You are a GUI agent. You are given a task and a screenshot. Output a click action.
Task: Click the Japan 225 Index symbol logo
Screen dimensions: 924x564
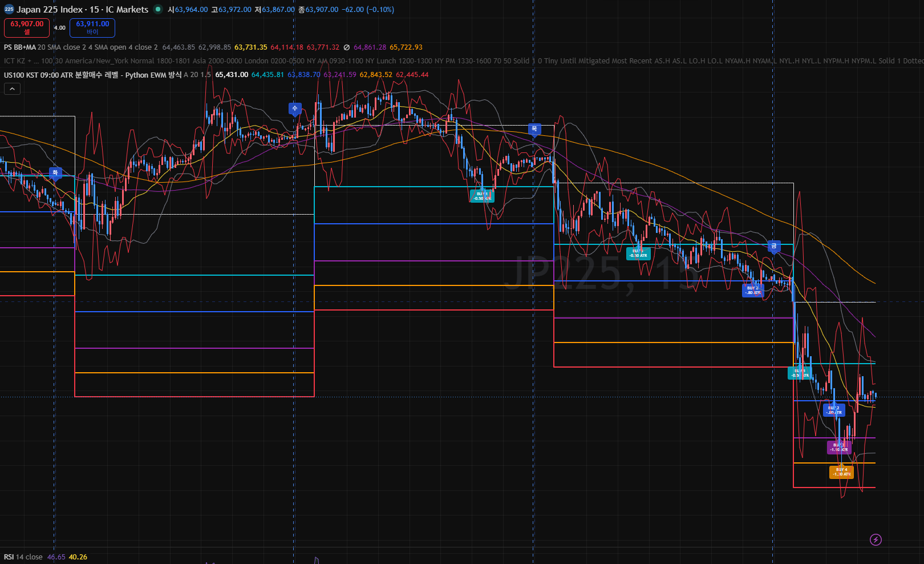tap(9, 9)
